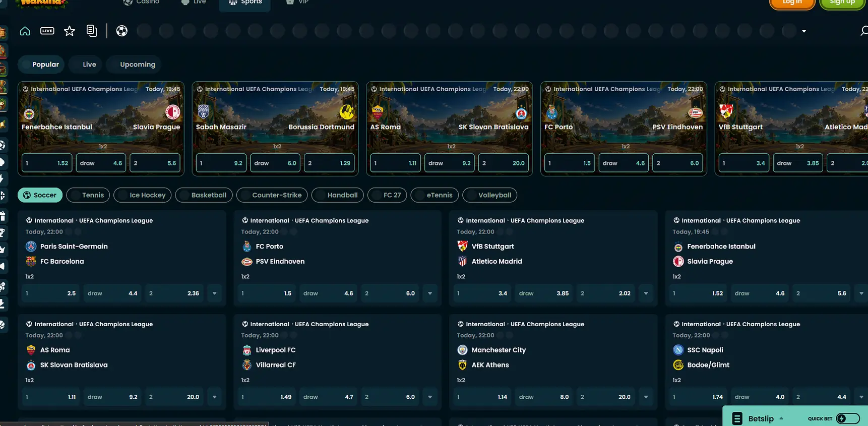Open the my bets document icon
The image size is (868, 426).
(x=92, y=31)
